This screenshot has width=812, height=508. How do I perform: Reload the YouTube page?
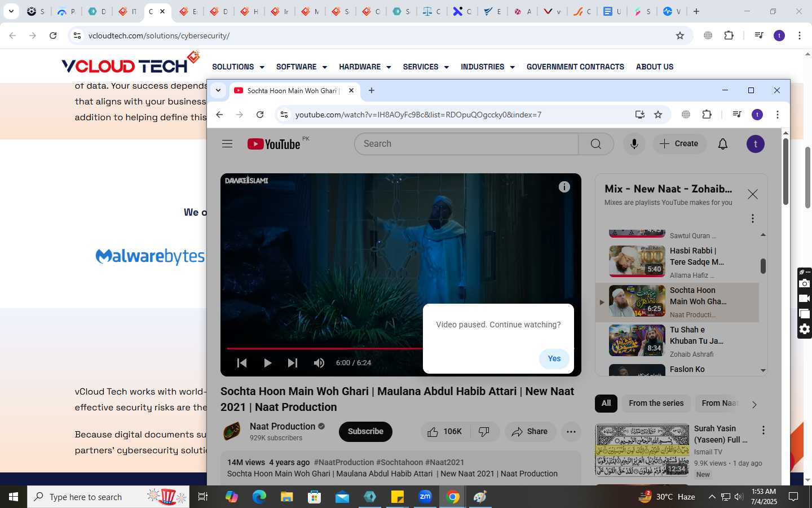[260, 115]
